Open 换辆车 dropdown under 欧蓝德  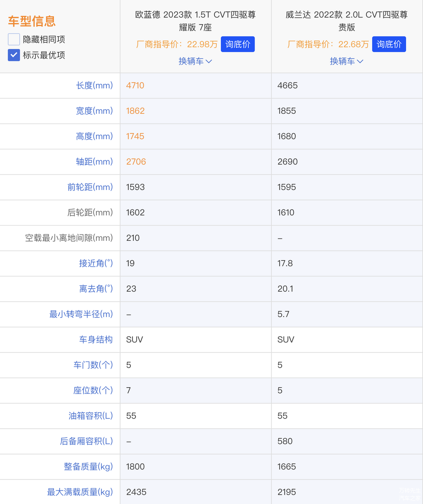pos(195,61)
